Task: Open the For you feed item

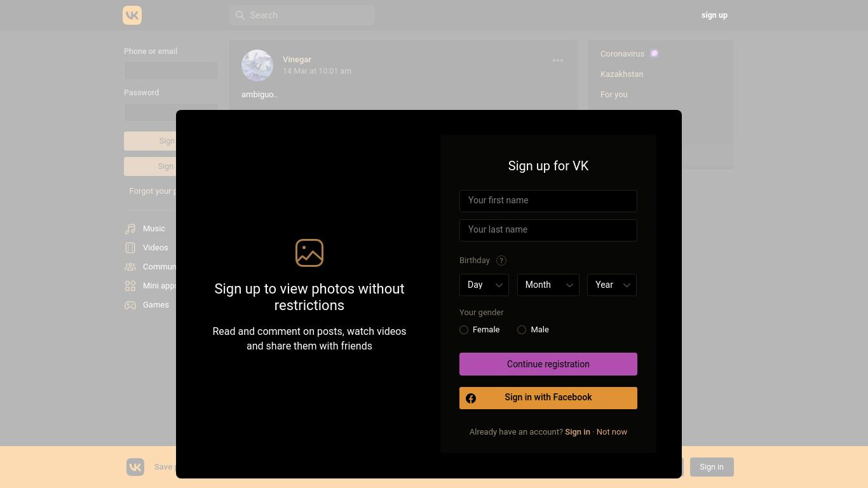Action: (x=660, y=95)
